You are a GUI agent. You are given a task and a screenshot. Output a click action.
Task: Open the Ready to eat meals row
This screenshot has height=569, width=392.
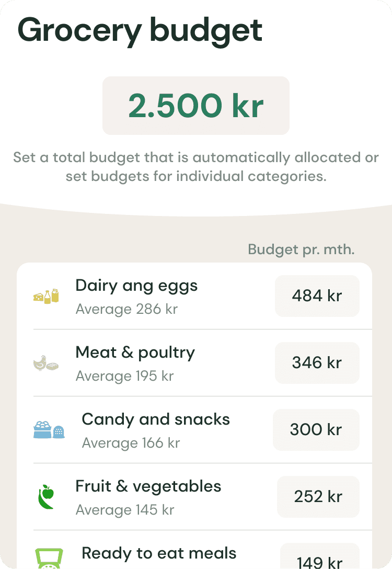click(x=159, y=553)
